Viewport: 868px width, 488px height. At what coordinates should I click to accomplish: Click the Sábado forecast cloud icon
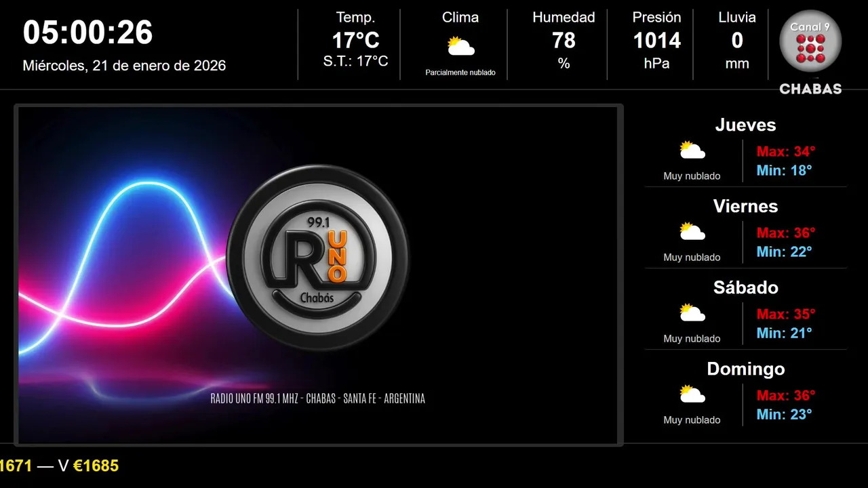coord(692,312)
